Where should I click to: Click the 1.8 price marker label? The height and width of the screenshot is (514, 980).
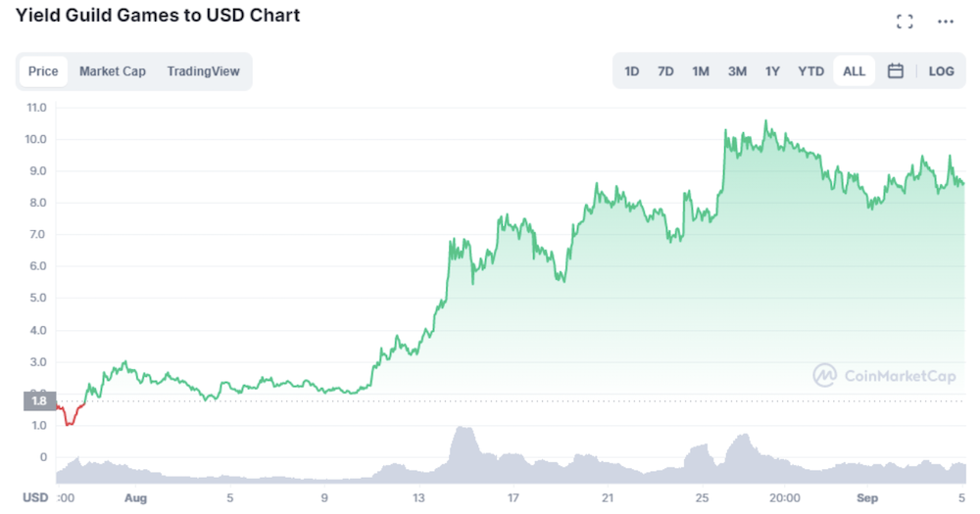coord(39,401)
